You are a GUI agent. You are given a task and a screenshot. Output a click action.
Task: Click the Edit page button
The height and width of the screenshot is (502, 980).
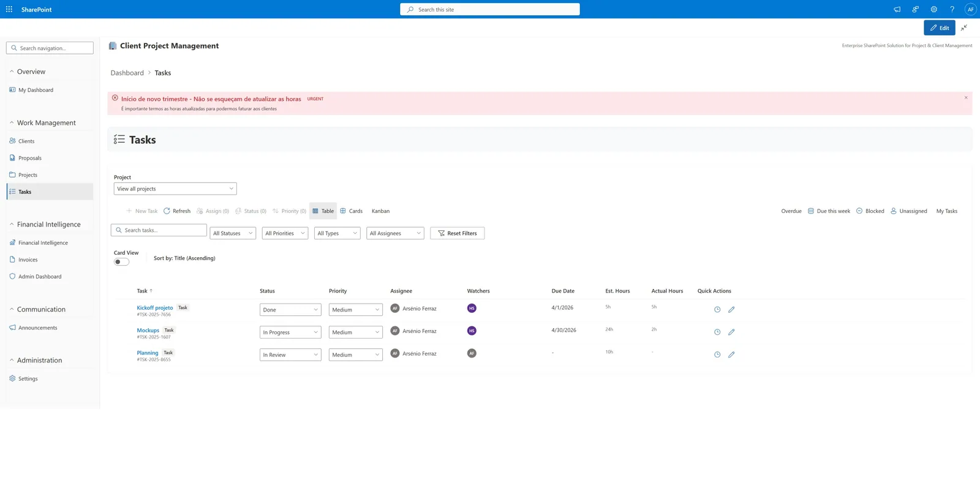pos(940,28)
